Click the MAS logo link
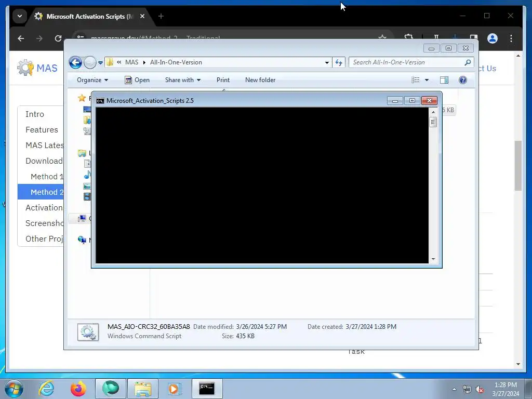The width and height of the screenshot is (532, 399). pos(37,68)
